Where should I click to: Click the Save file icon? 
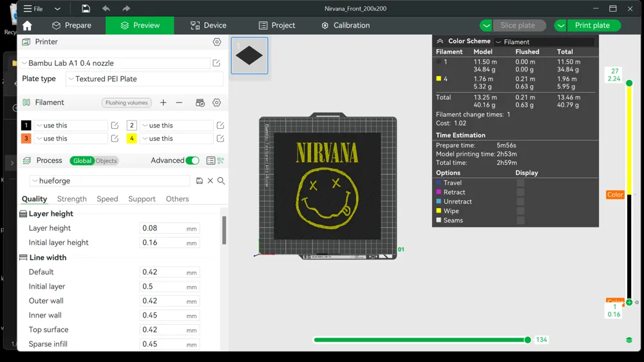click(x=86, y=8)
